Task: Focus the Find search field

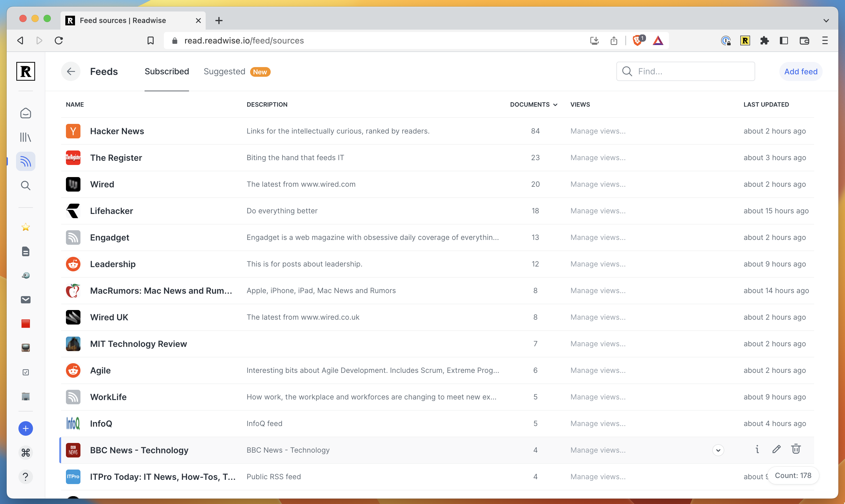Action: [x=686, y=71]
